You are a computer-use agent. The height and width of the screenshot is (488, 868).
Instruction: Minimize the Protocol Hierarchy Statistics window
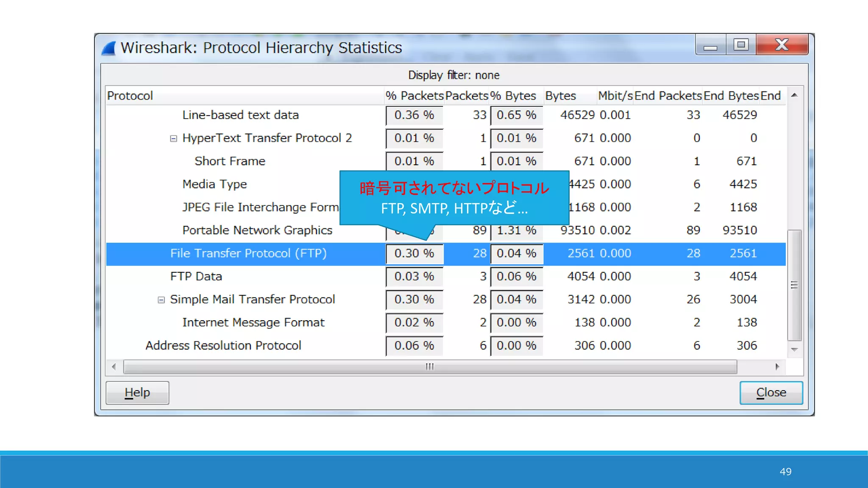point(711,45)
